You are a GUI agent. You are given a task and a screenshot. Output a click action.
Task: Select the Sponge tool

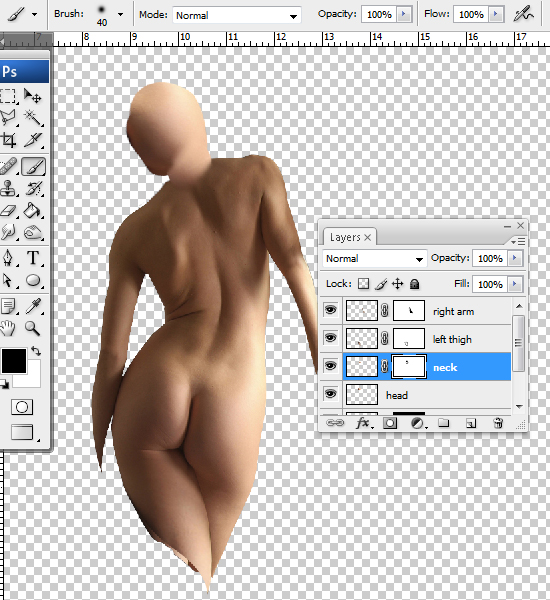point(33,232)
